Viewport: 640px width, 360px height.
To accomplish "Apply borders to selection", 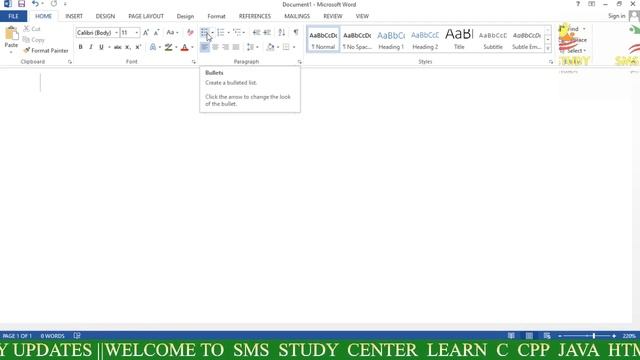I will pos(286,47).
